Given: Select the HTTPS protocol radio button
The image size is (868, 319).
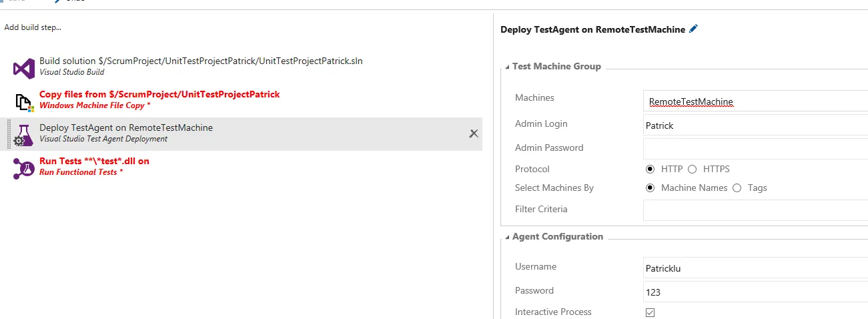Looking at the screenshot, I should pos(692,169).
